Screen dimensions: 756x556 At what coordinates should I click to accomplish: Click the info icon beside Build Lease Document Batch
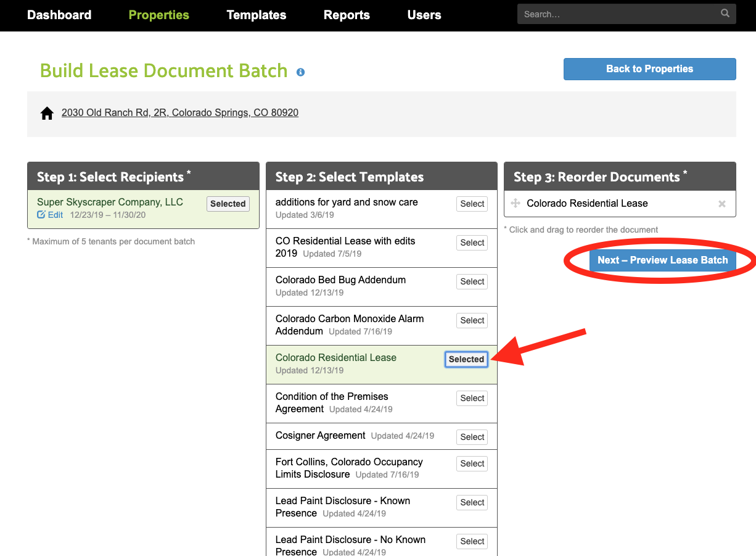(300, 72)
